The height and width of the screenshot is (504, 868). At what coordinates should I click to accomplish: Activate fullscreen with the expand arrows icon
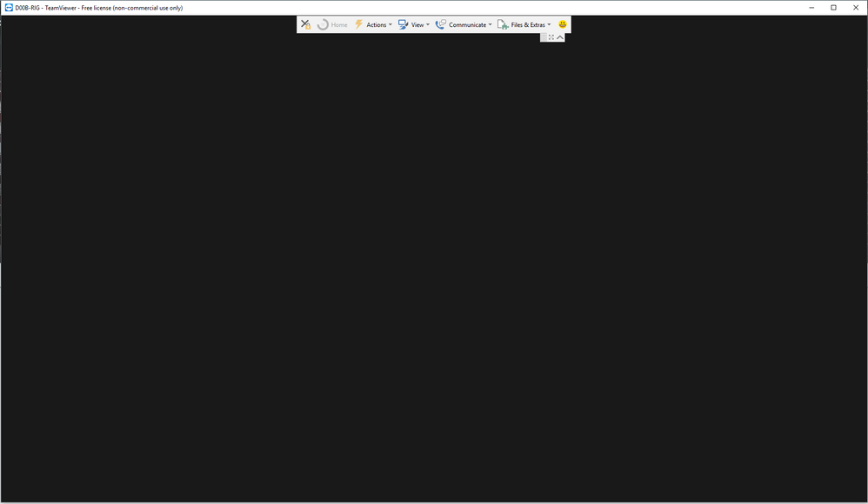point(553,37)
